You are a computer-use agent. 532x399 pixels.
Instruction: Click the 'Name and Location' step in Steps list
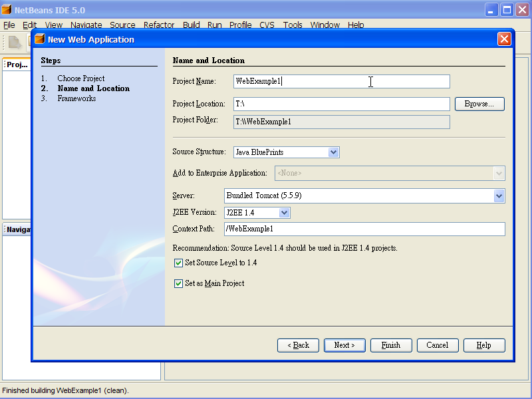pyautogui.click(x=94, y=88)
